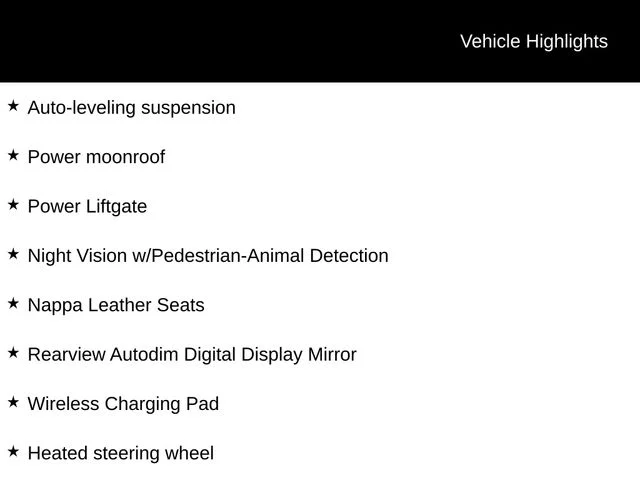
Task: Select Rearview Autodim Digital Display Mirror text
Action: [x=192, y=355]
